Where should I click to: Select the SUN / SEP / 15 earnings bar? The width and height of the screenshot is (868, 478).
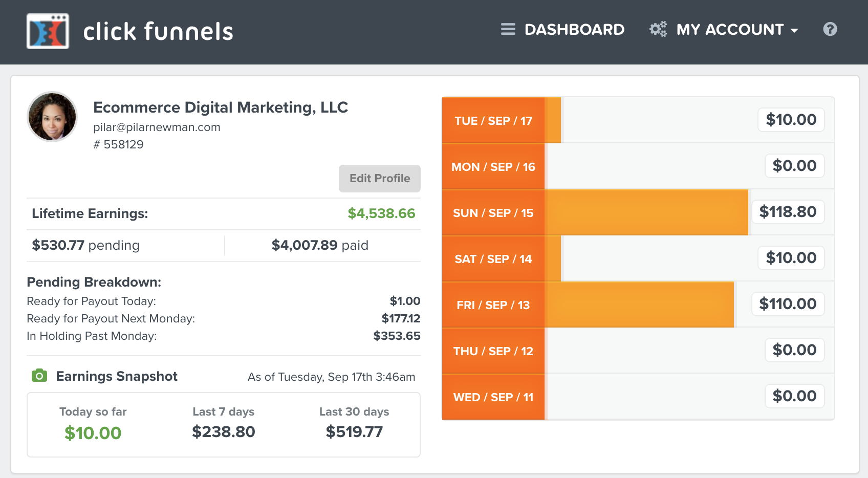pos(646,212)
